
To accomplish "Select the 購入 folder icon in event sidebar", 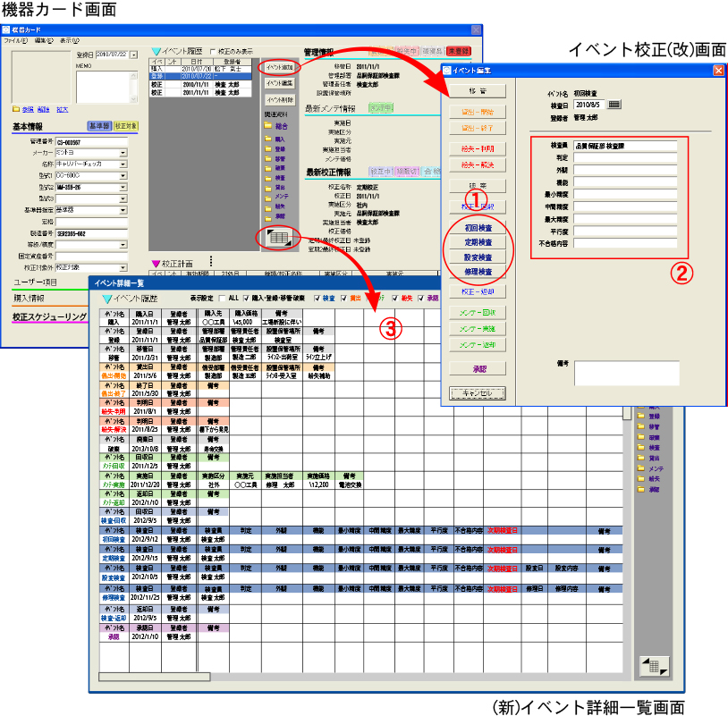I will [270, 139].
